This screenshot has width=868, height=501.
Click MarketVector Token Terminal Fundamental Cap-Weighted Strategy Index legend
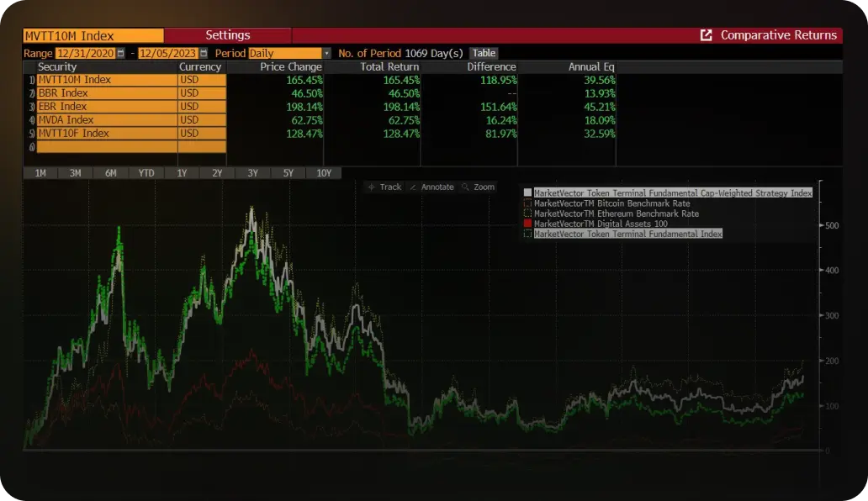point(673,193)
